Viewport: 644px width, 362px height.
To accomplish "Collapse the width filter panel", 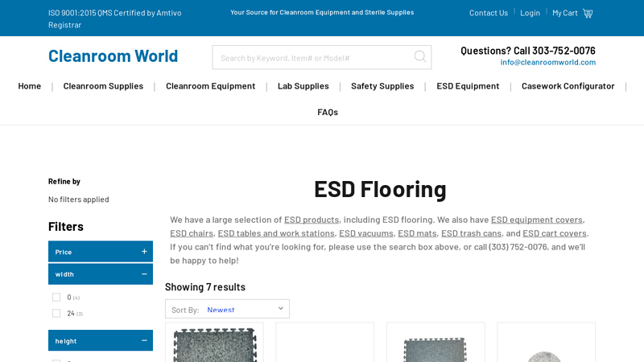I will coord(101,274).
